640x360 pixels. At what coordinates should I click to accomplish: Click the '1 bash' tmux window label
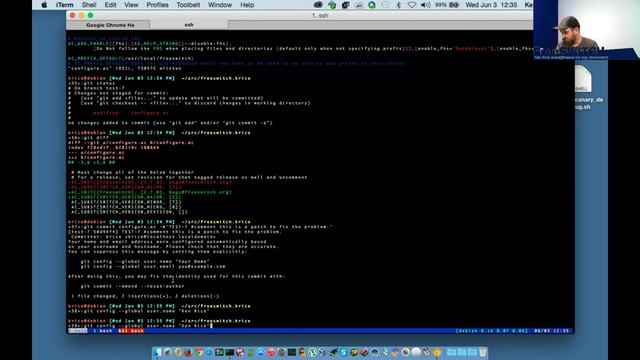pyautogui.click(x=102, y=331)
